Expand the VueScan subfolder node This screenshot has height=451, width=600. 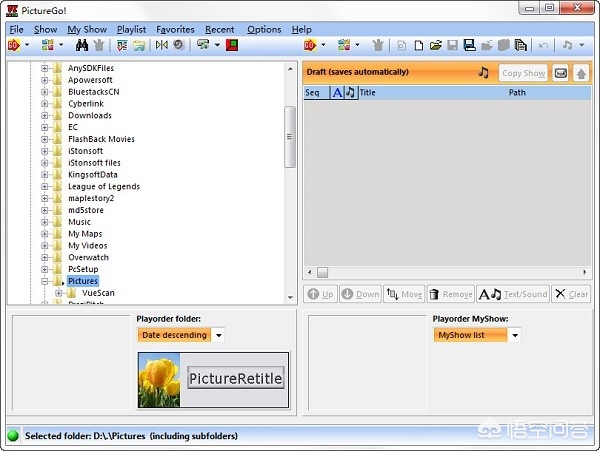[59, 293]
